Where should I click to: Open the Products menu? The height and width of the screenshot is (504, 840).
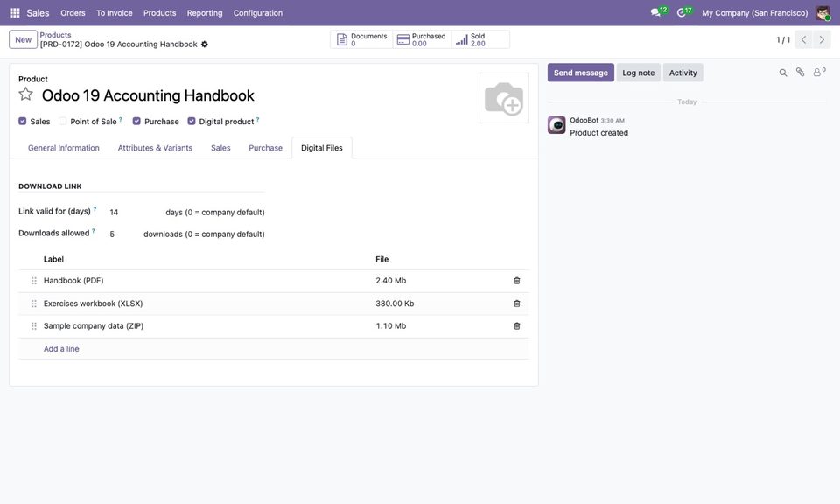coord(159,13)
